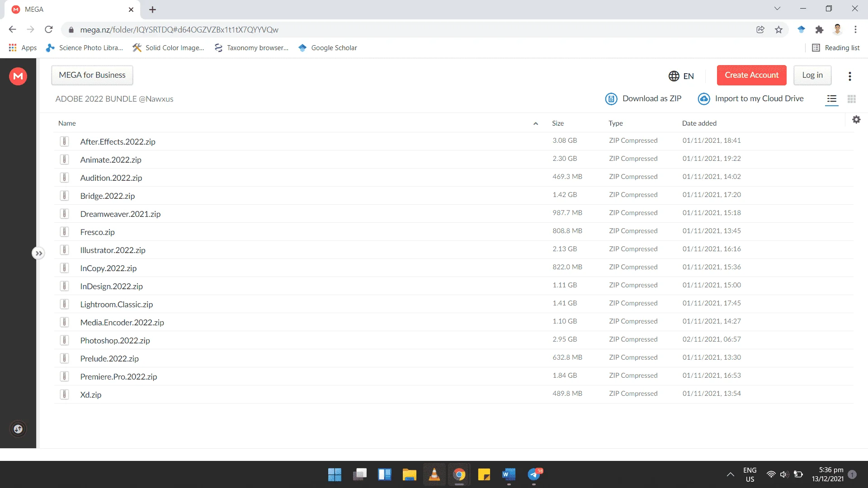868x488 pixels.
Task: Show hidden system tray icons
Action: pyautogui.click(x=730, y=474)
